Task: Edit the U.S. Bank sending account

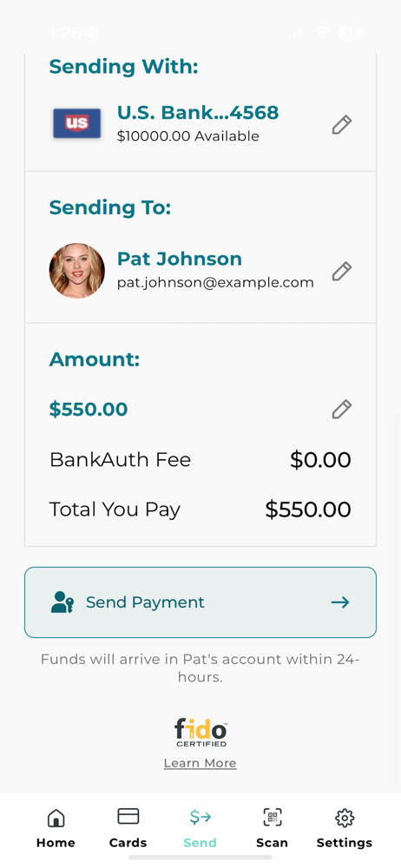Action: coord(342,124)
